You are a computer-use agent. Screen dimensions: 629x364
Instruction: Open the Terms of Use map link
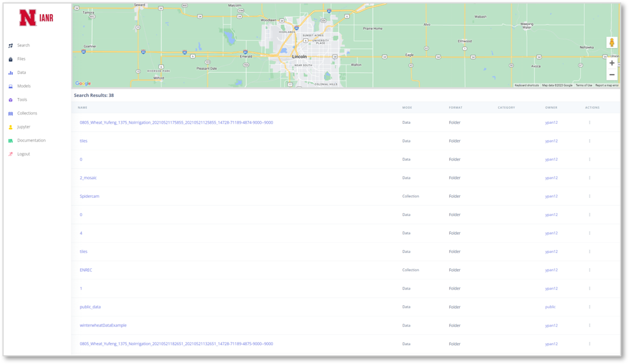coord(584,85)
